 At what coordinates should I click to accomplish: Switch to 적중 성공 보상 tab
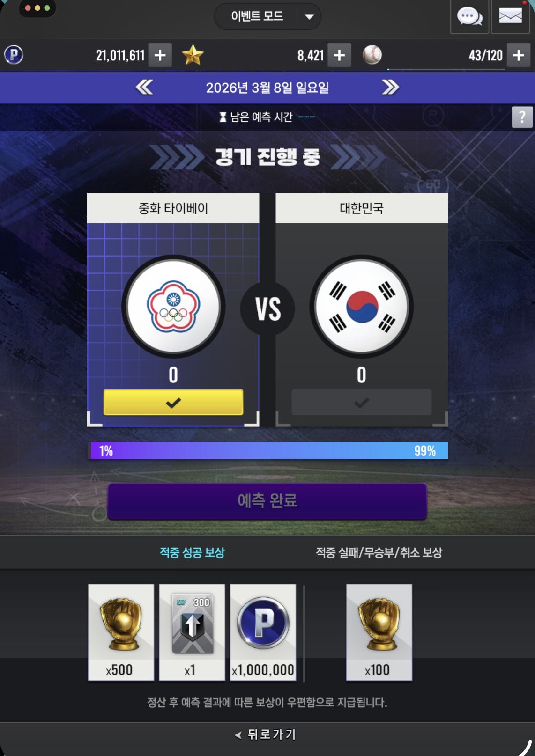point(192,552)
